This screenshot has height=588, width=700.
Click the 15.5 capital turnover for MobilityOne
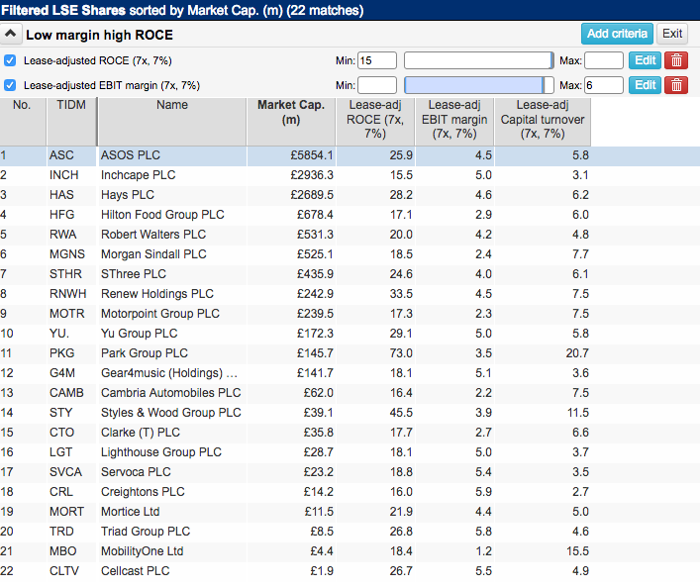(577, 551)
